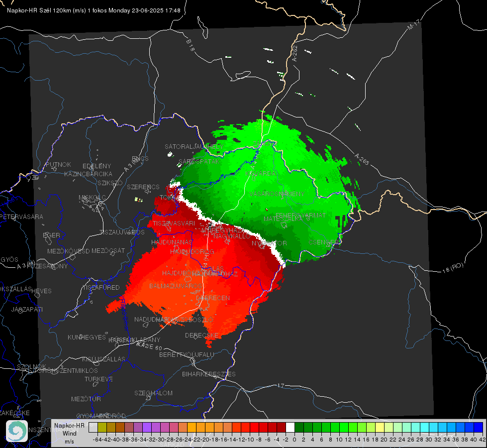Click the JÁSZAPÁTI label
The width and height of the screenshot is (487, 448).
tap(27, 310)
